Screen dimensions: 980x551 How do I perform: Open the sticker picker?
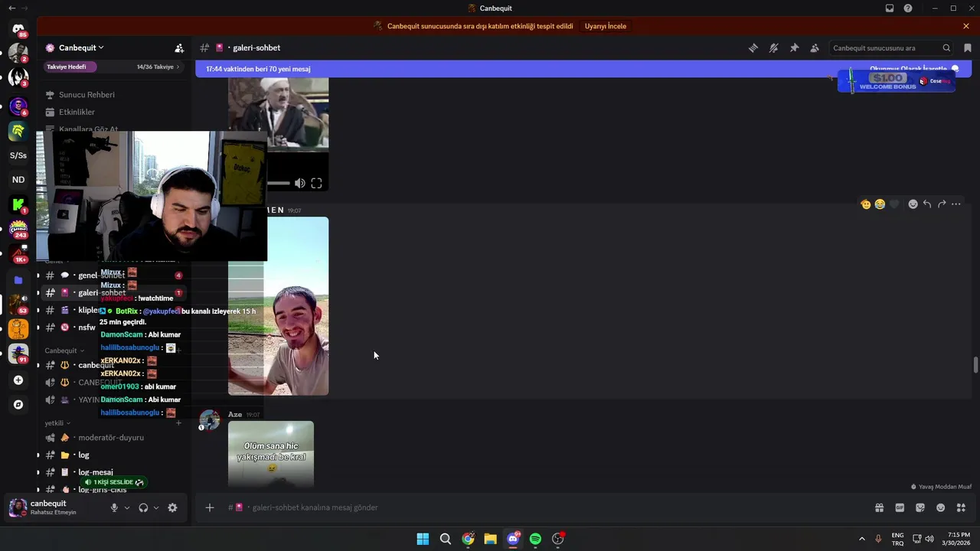pyautogui.click(x=920, y=507)
